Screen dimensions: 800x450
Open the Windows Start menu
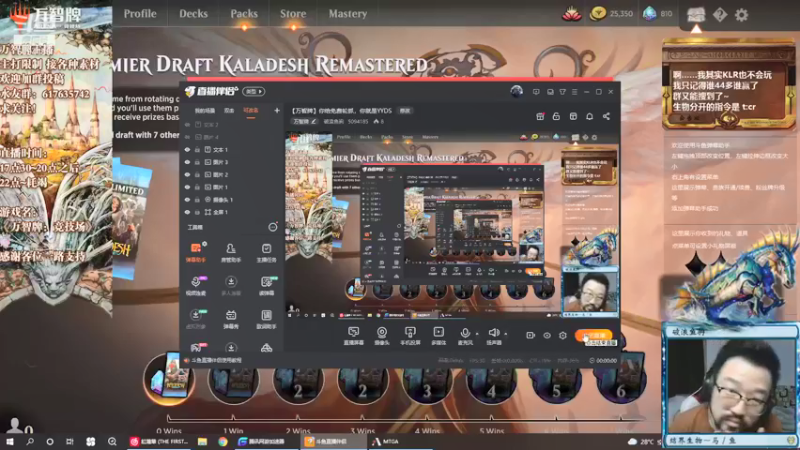(10, 441)
